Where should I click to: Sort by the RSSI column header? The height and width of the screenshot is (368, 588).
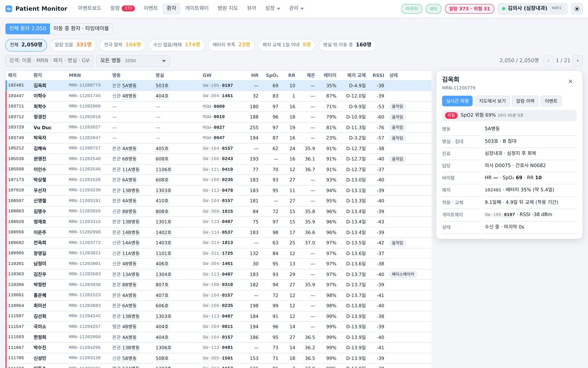[x=378, y=75]
